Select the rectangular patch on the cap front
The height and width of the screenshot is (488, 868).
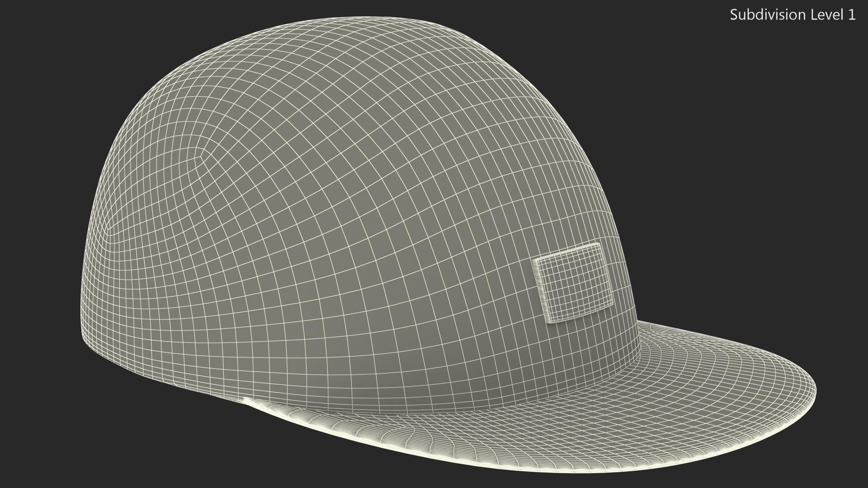pyautogui.click(x=573, y=283)
